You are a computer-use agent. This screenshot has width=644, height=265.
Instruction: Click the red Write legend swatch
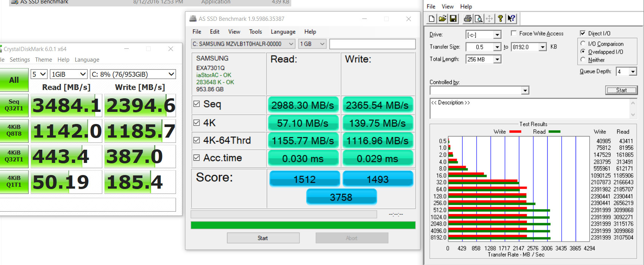click(515, 132)
